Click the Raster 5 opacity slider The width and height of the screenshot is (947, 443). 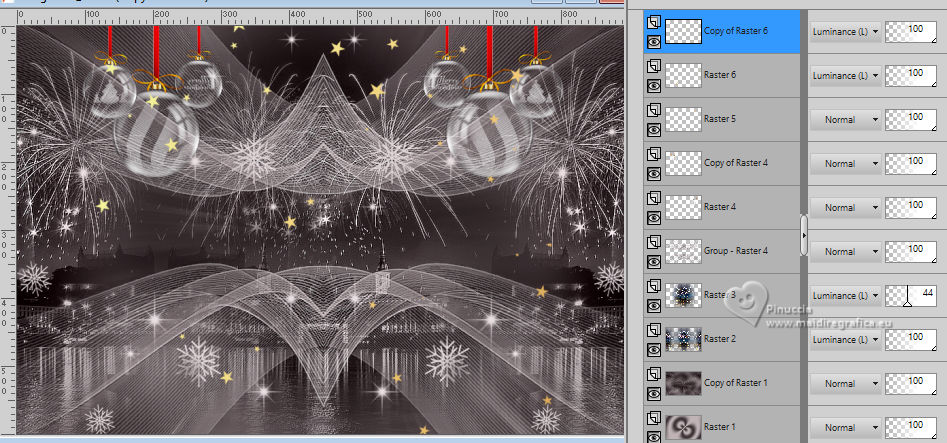pos(911,120)
